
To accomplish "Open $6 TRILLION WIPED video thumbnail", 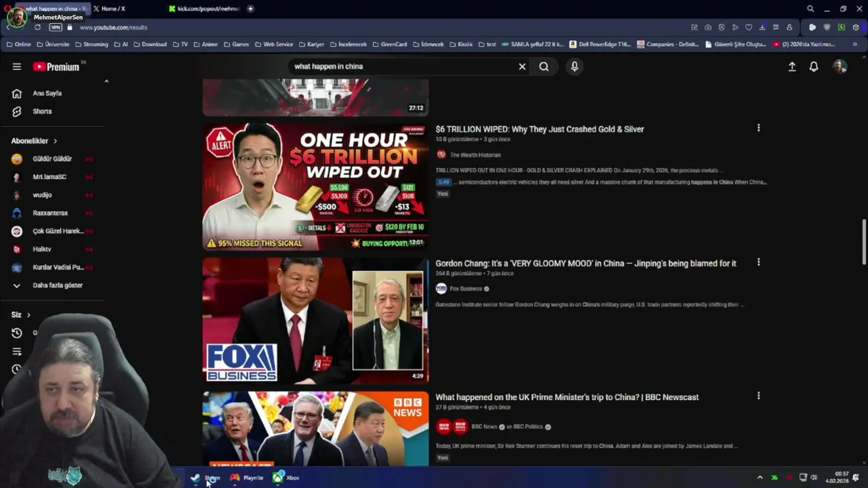I will pyautogui.click(x=315, y=186).
